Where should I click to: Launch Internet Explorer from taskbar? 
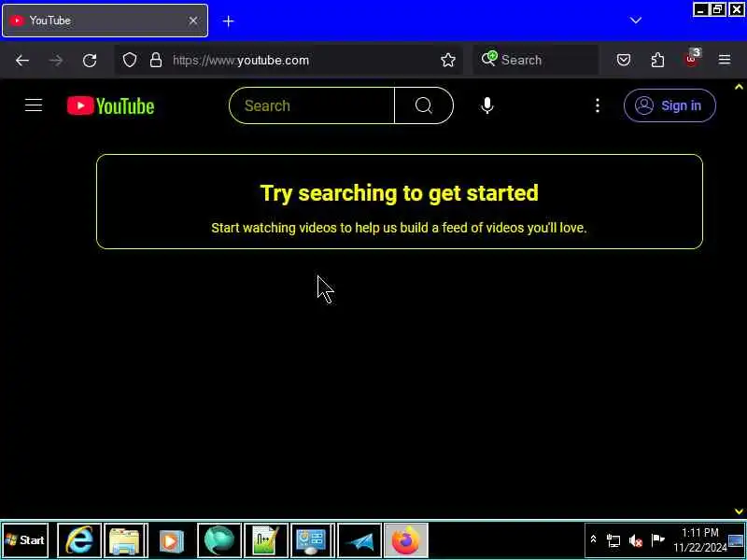coord(79,540)
